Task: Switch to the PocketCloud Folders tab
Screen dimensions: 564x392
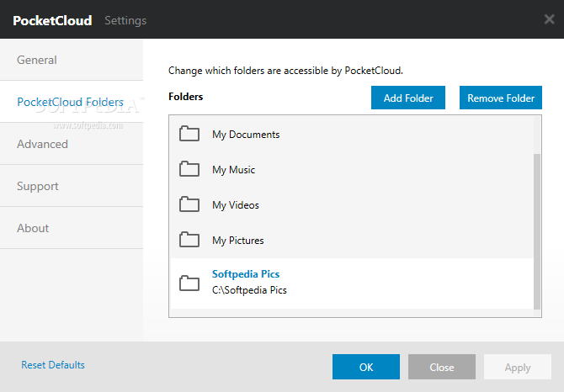Action: 72,102
